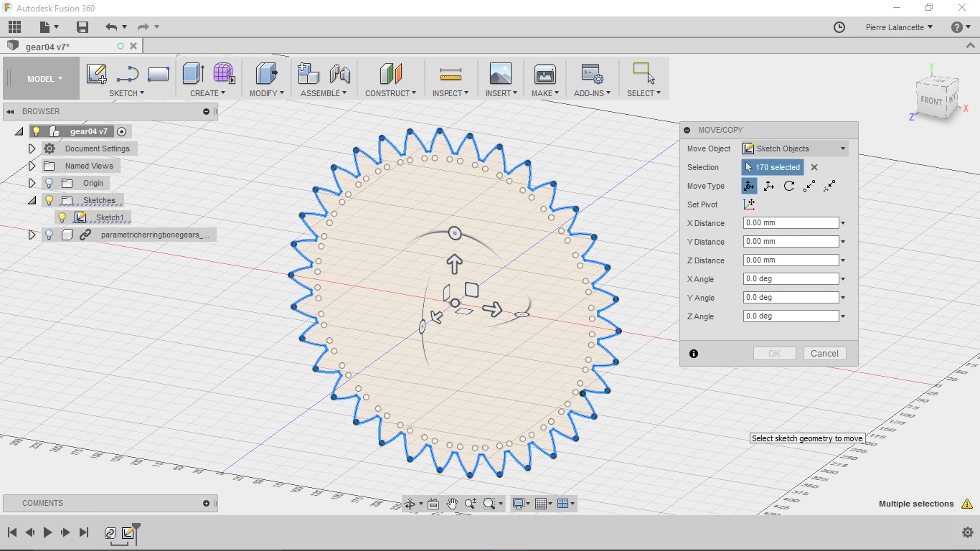Viewport: 980px width, 551px height.
Task: Open the INSPECT menu
Action: 450,93
